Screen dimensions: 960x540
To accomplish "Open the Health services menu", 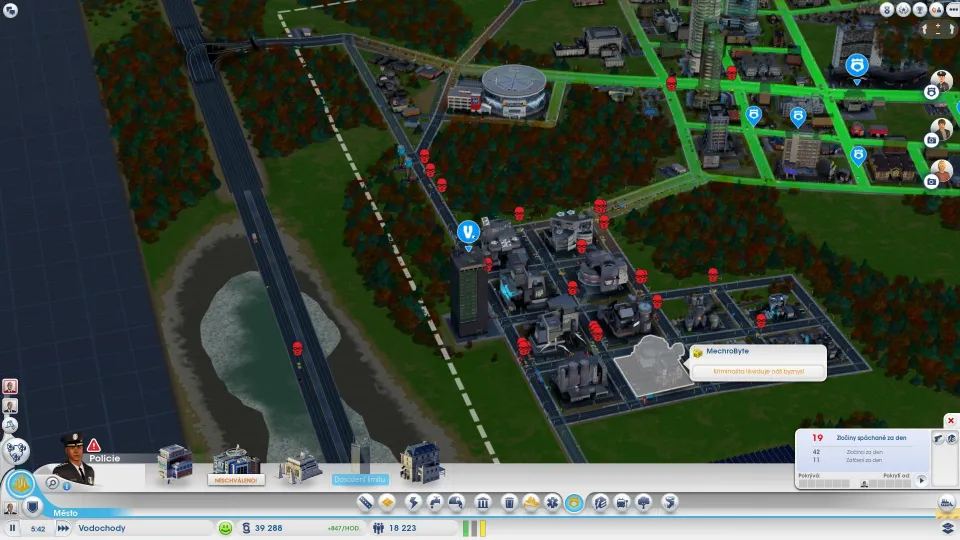I will click(x=552, y=503).
